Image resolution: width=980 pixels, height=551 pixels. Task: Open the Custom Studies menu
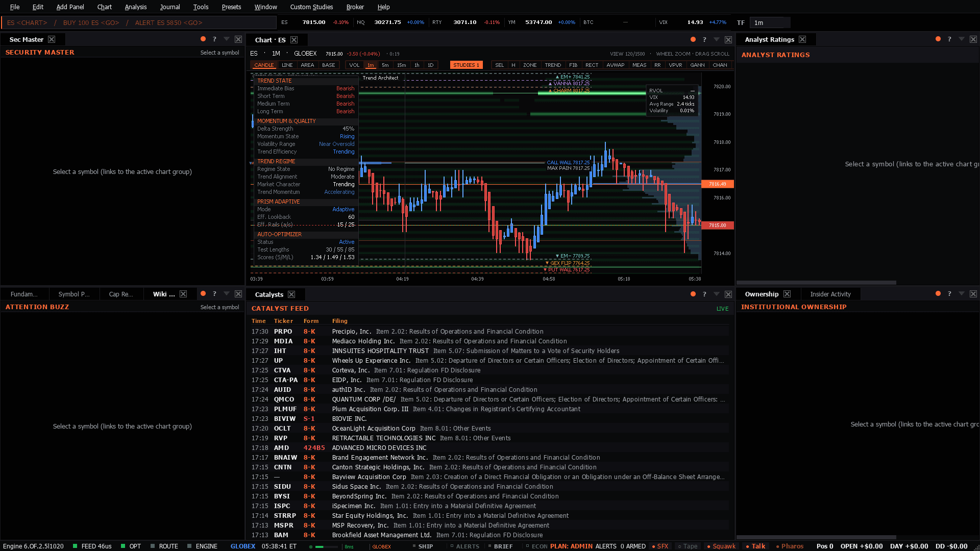tap(311, 7)
